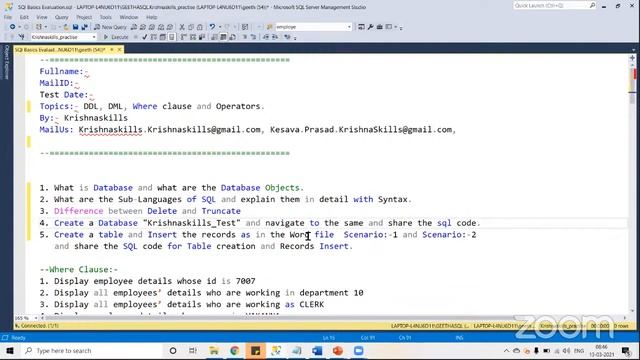This screenshot has width=640, height=360.
Task: Open the notification center icon
Action: tap(626, 351)
